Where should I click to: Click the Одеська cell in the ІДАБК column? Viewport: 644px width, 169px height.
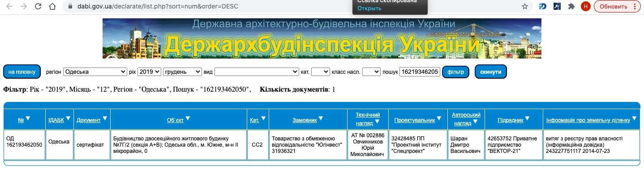pos(60,145)
